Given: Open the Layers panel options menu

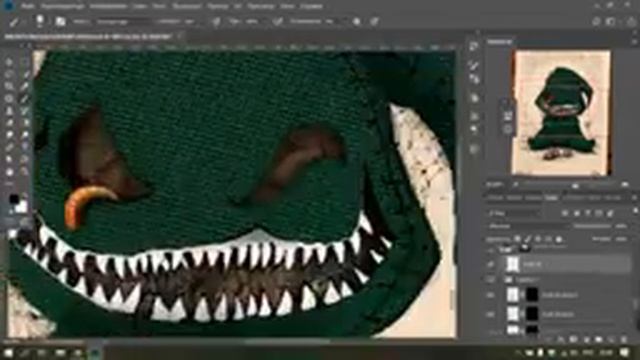Looking at the screenshot, I should (x=634, y=198).
